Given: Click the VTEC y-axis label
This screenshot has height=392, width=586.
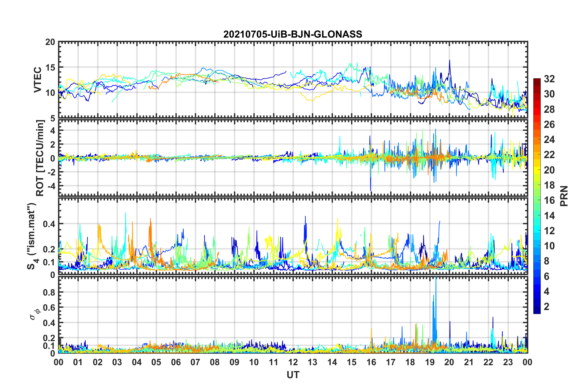Looking at the screenshot, I should coord(38,80).
